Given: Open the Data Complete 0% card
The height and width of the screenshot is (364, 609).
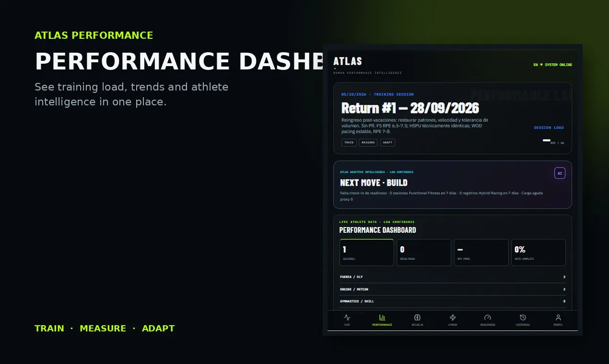Looking at the screenshot, I should [539, 252].
